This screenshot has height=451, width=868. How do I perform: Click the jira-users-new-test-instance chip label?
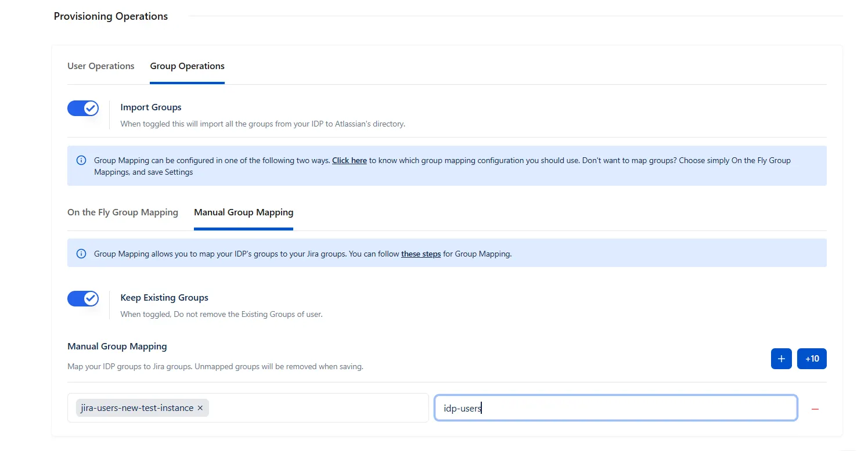point(137,408)
